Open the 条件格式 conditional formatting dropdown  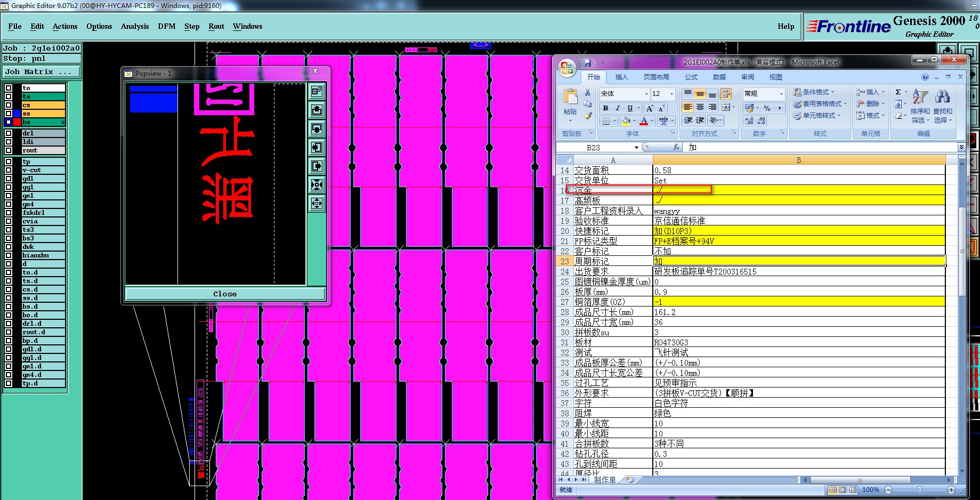(814, 92)
